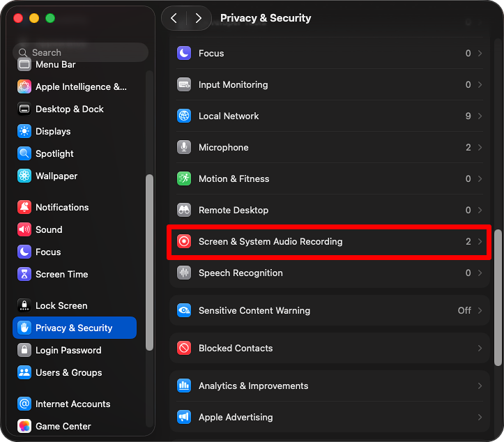This screenshot has height=442, width=504.
Task: Click the Local Network globe icon
Action: tap(184, 116)
